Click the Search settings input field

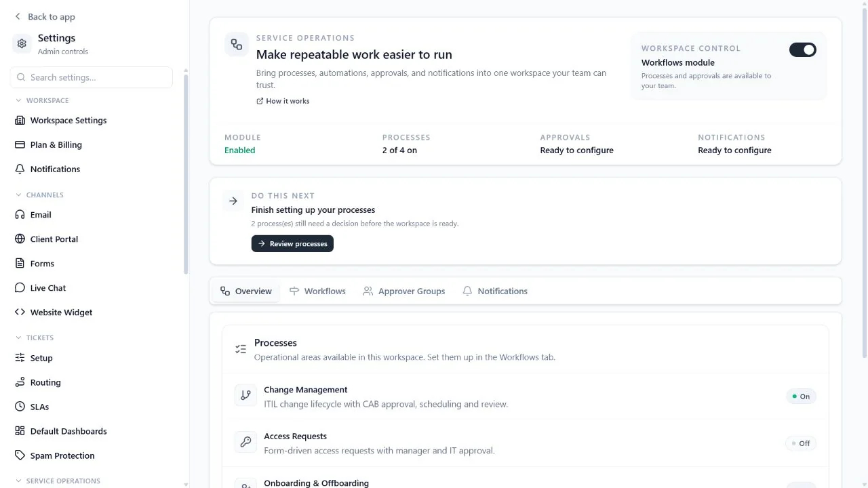(92, 77)
